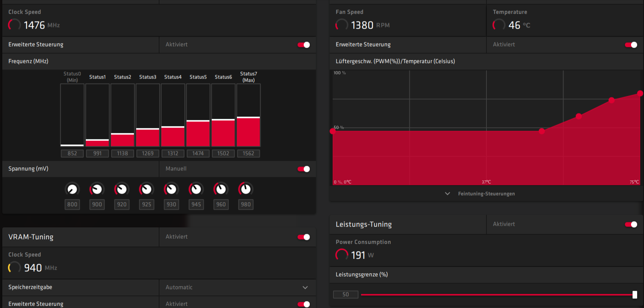Click the 960 voltage input field
Screen dimensions: 644x308
(221, 204)
